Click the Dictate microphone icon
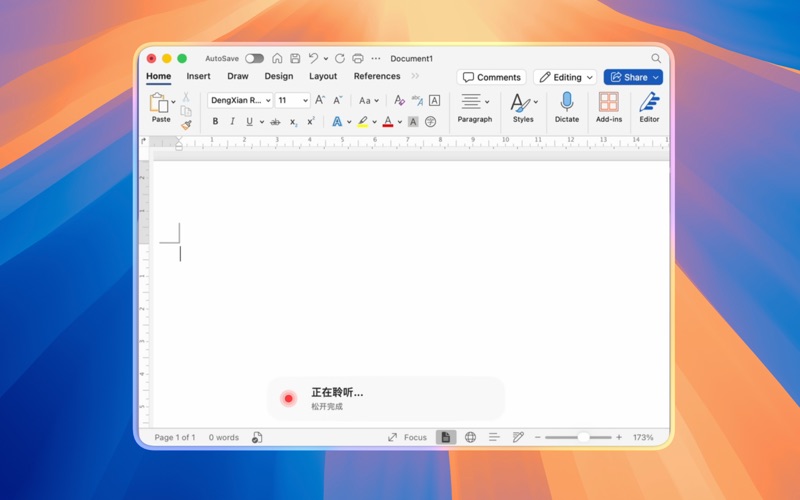This screenshot has height=500, width=800. [x=567, y=102]
